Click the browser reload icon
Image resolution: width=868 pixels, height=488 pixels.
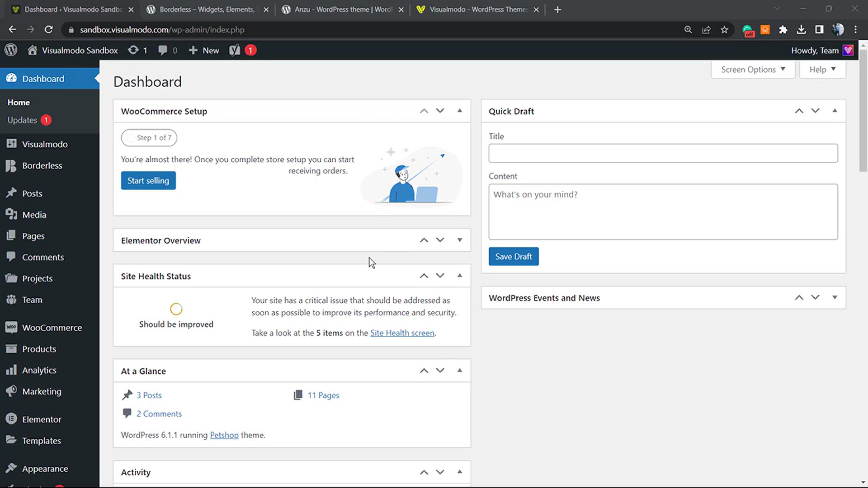(x=49, y=29)
